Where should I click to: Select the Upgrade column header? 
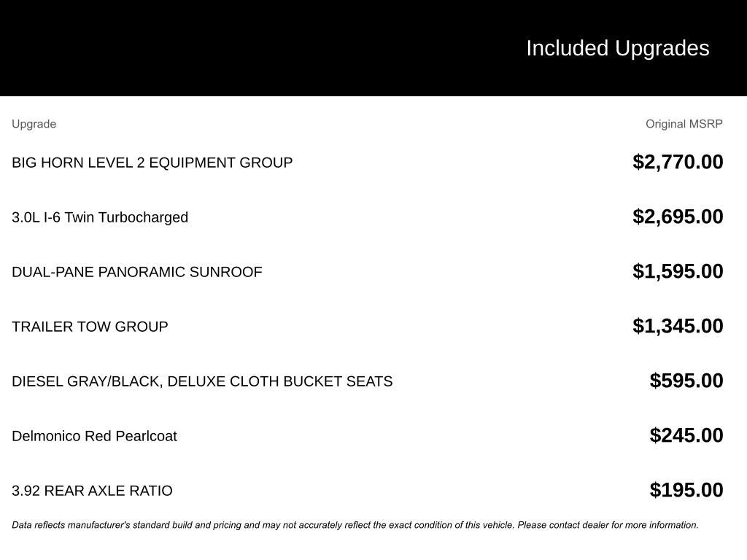34,124
